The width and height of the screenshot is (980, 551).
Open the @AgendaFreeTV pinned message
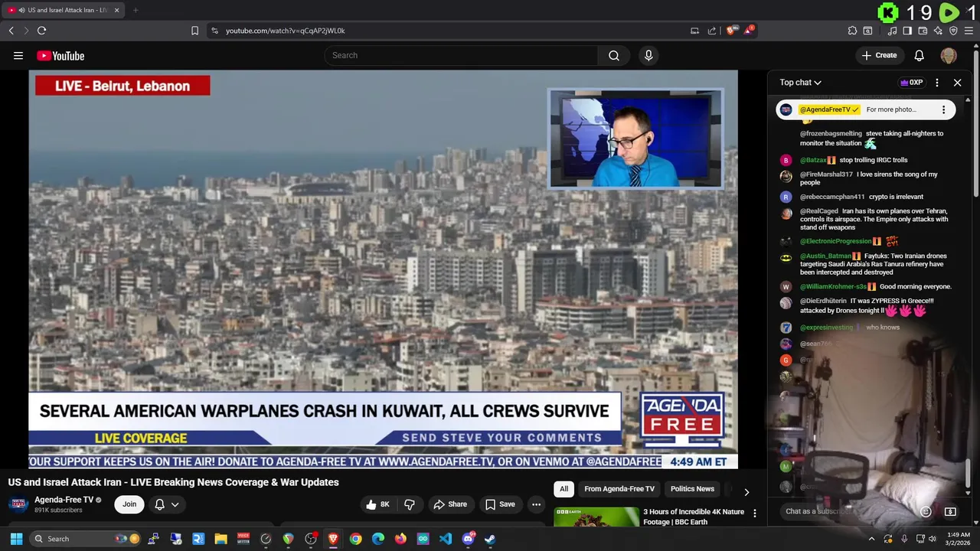coord(865,109)
